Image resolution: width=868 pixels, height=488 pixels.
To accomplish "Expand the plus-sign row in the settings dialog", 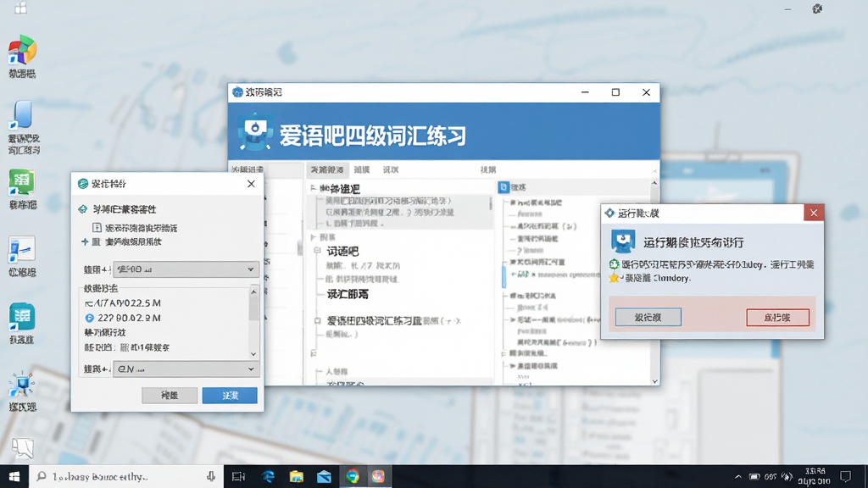I will point(85,241).
